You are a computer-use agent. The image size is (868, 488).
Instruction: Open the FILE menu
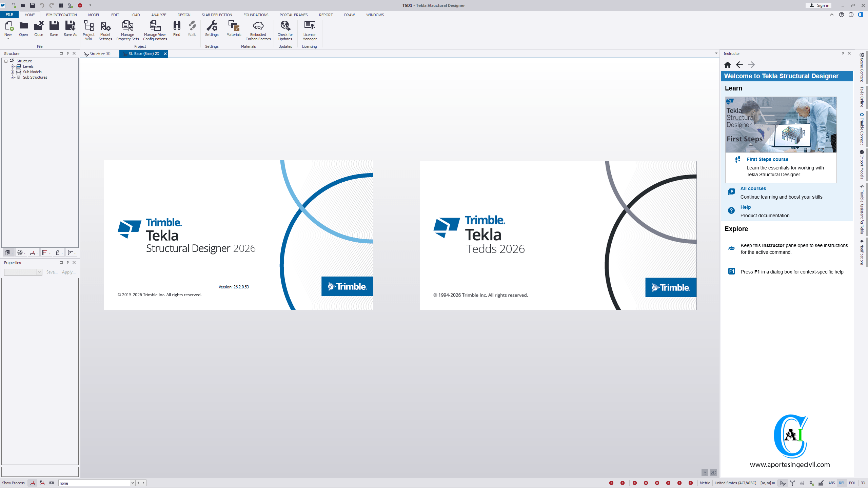(9, 15)
